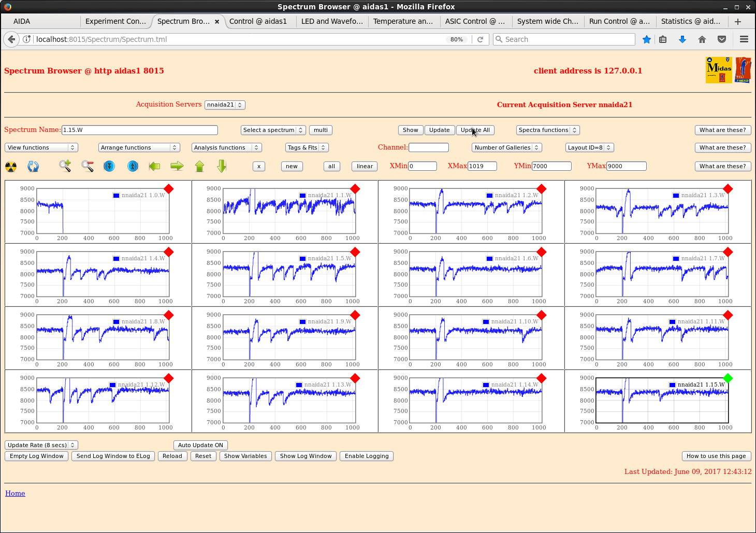Click the Update All button
756x533 pixels.
[475, 130]
